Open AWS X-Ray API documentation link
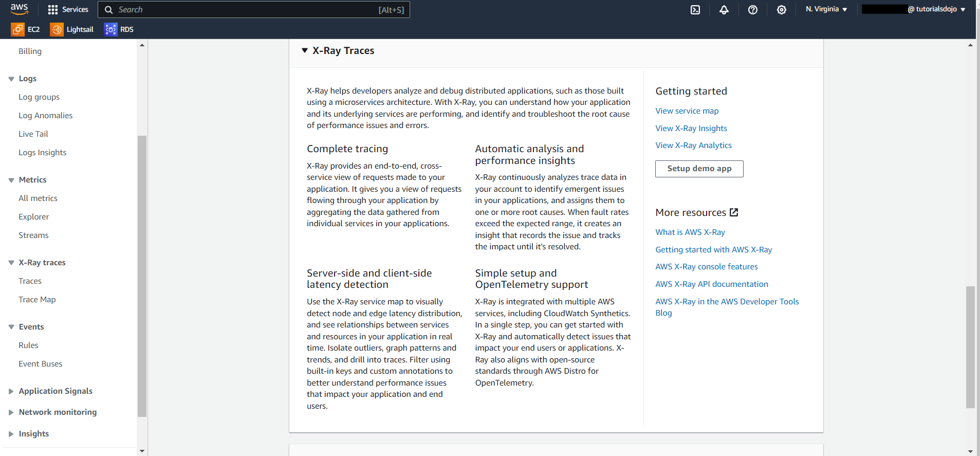980x456 pixels. tap(712, 284)
